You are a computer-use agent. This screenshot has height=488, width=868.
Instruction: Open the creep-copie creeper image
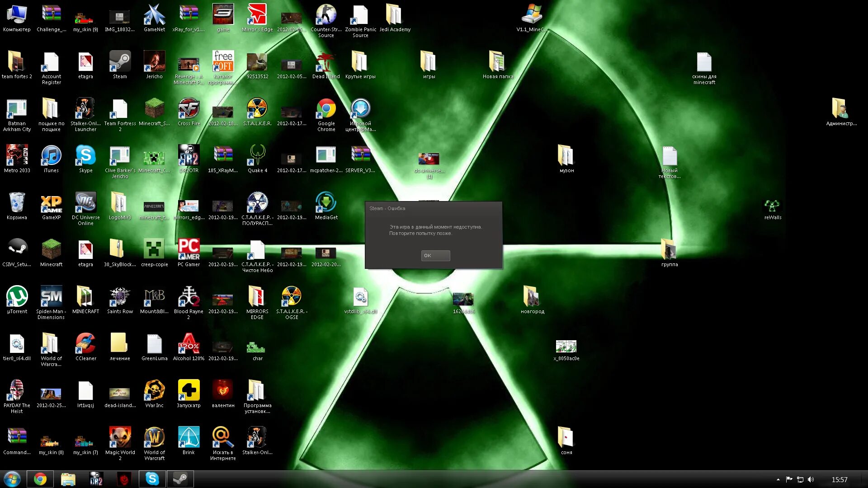[154, 249]
